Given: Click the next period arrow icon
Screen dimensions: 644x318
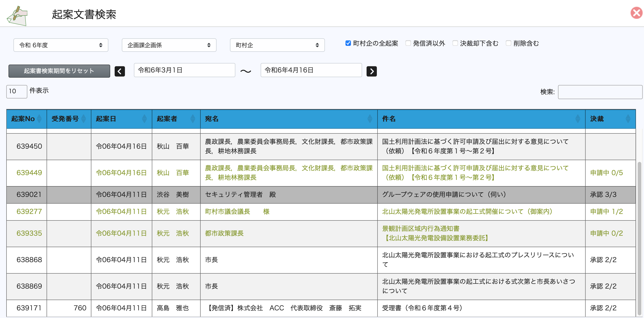Looking at the screenshot, I should point(371,71).
